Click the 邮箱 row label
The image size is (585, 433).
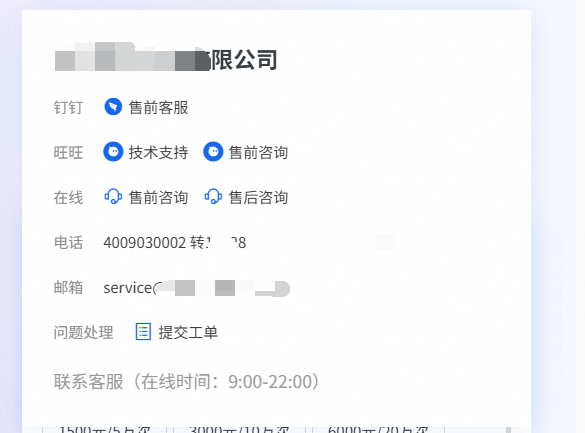tap(68, 288)
